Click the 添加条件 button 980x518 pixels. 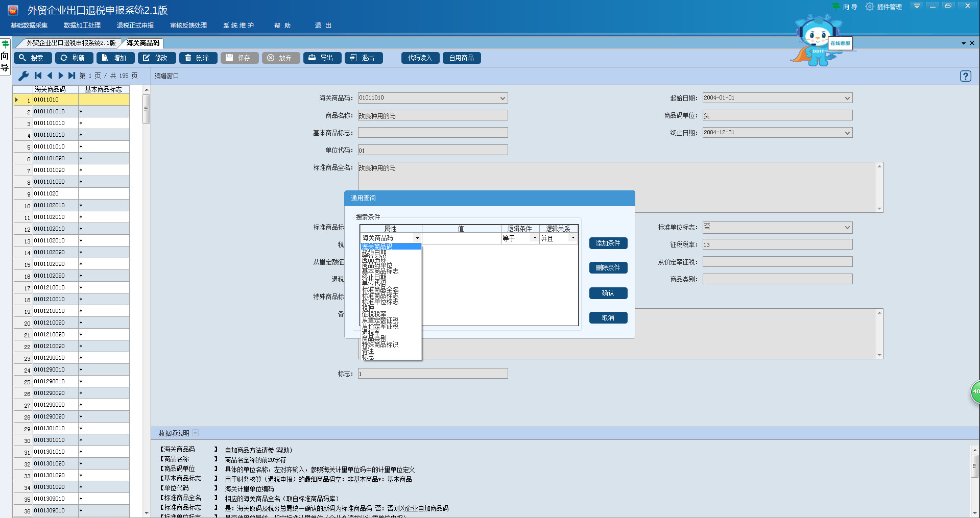608,243
